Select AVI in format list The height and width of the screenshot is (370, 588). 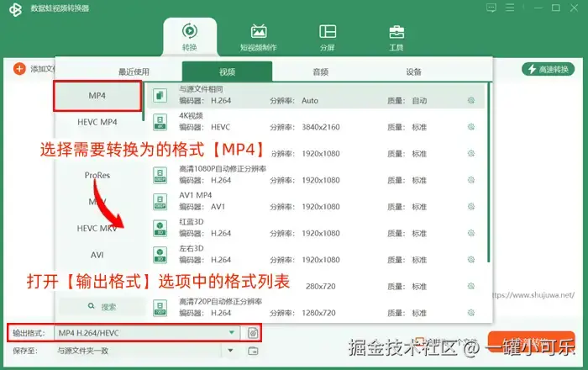(x=97, y=255)
